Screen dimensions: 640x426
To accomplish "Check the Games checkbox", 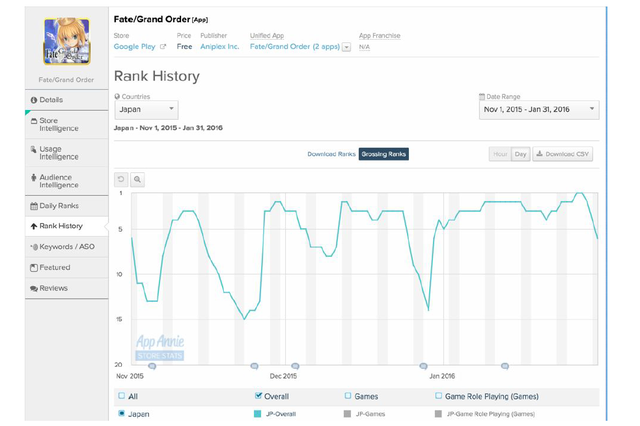I will (x=348, y=395).
